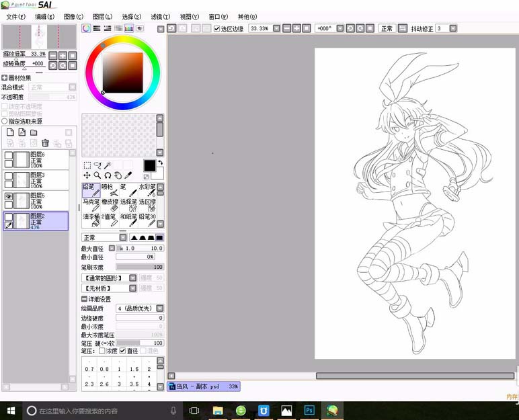This screenshot has height=420, width=519.
Task: Show layer 图层2 visibility box
Action: pyautogui.click(x=9, y=217)
